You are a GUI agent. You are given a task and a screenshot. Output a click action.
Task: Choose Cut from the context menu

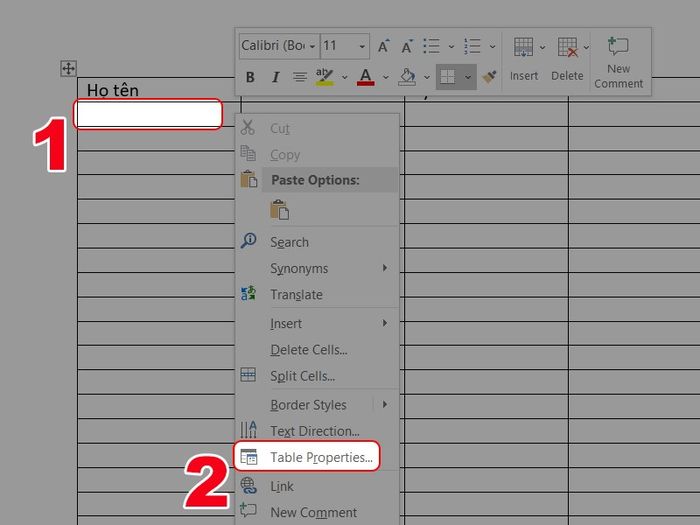coord(317,129)
